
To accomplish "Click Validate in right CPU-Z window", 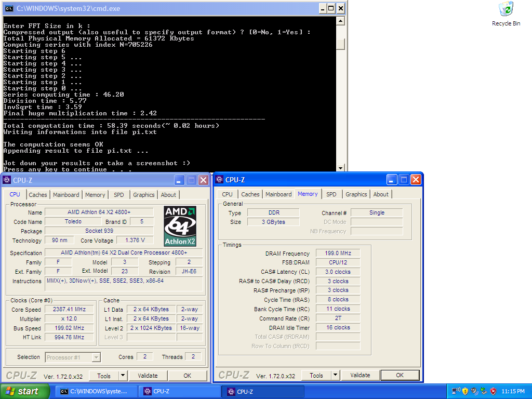I will [x=360, y=375].
